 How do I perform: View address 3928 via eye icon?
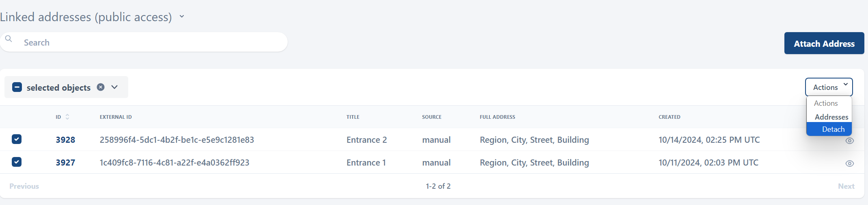[x=849, y=141]
